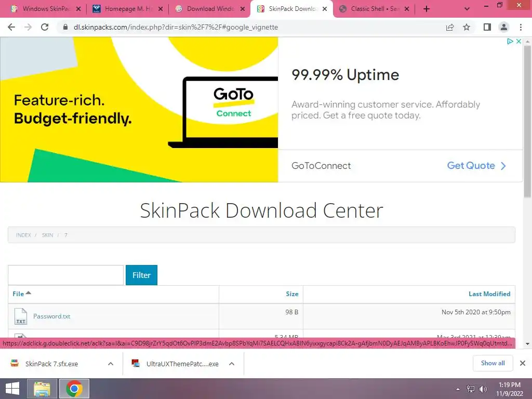Open the taskbar clock and date
The height and width of the screenshot is (399, 532).
point(510,389)
